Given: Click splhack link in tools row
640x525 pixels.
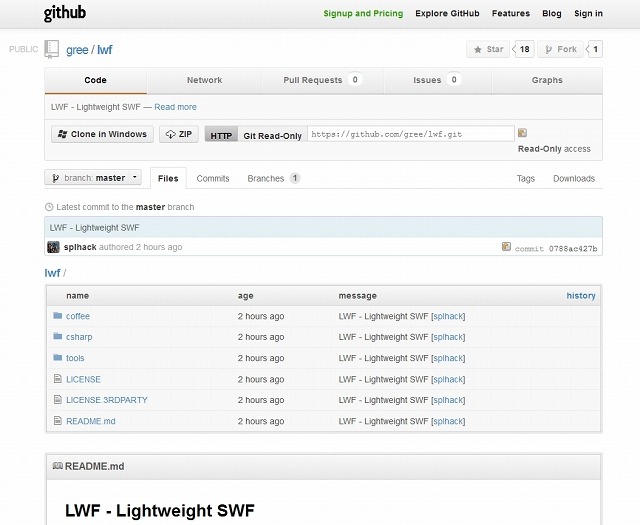Looking at the screenshot, I should [x=448, y=358].
